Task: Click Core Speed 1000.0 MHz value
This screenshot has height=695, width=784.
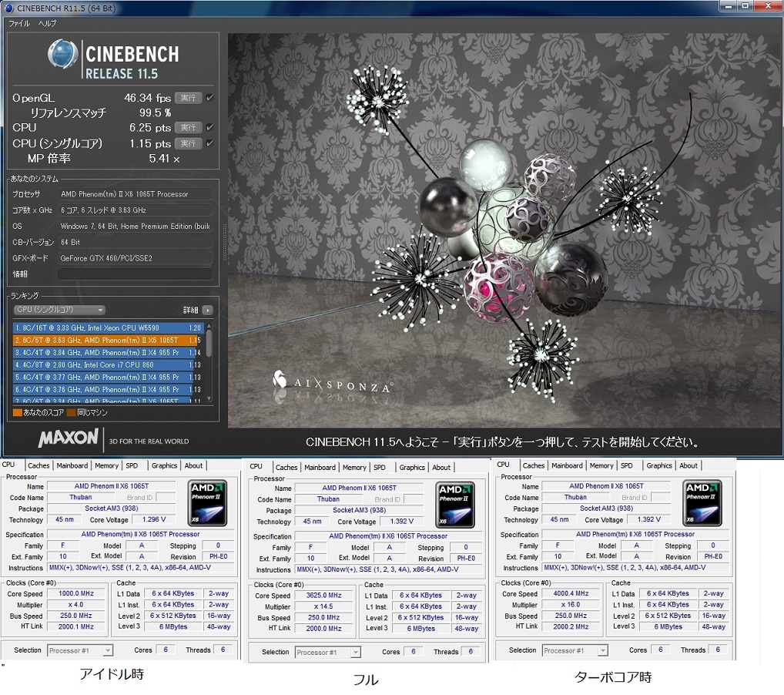Action: pos(76,593)
